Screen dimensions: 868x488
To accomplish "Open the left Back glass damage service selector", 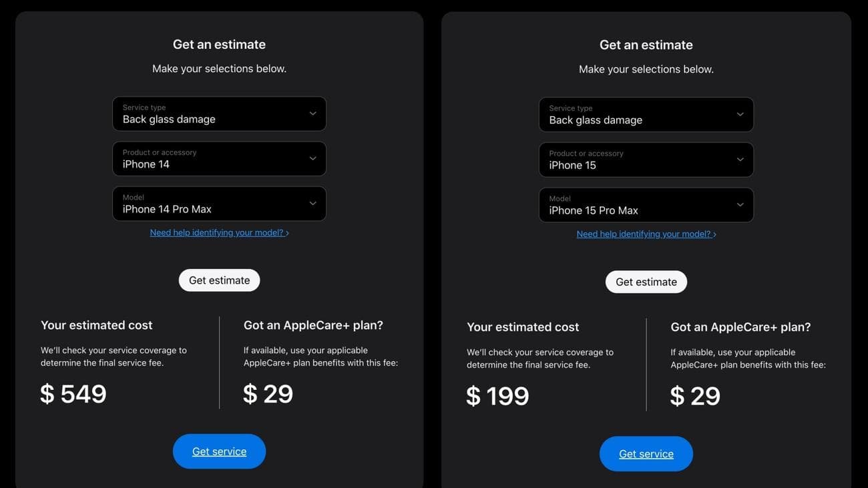I will tap(219, 113).
